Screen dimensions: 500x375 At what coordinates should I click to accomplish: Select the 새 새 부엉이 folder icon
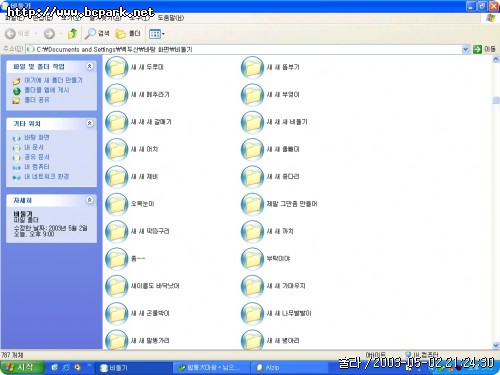click(x=252, y=95)
